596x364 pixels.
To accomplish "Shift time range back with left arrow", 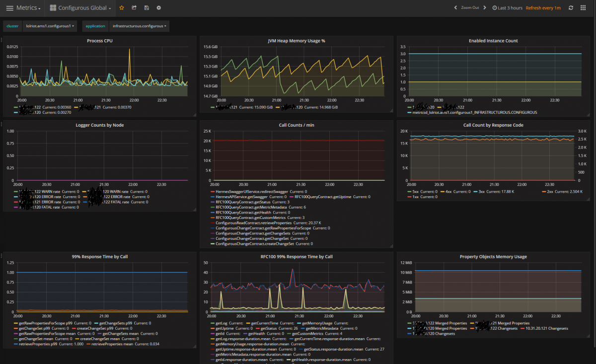I will pos(455,8).
